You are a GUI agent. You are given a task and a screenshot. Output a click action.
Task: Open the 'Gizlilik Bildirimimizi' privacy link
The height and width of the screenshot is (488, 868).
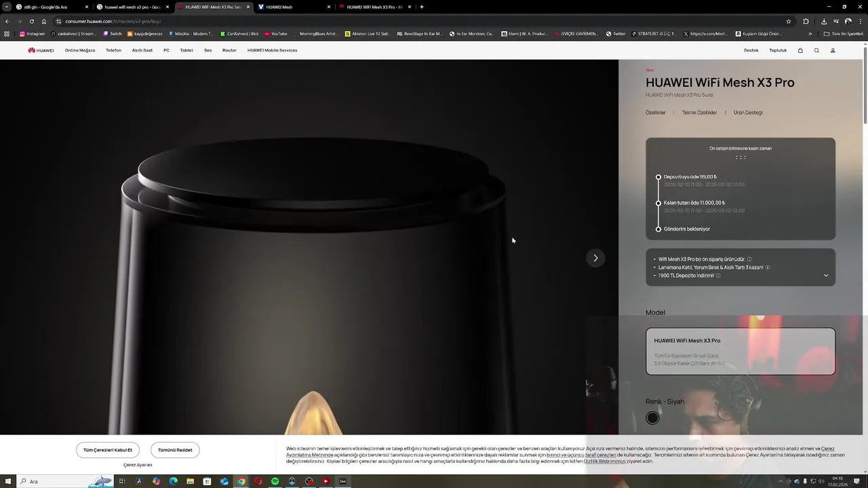click(x=604, y=461)
